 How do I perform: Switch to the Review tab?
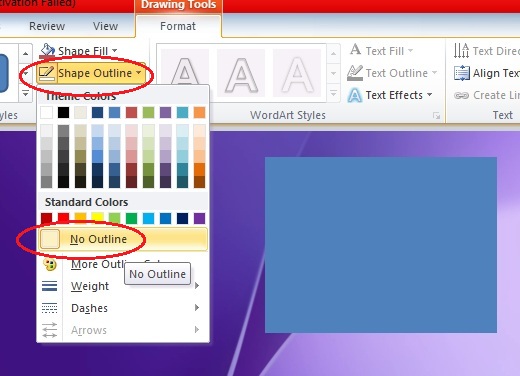(x=47, y=26)
